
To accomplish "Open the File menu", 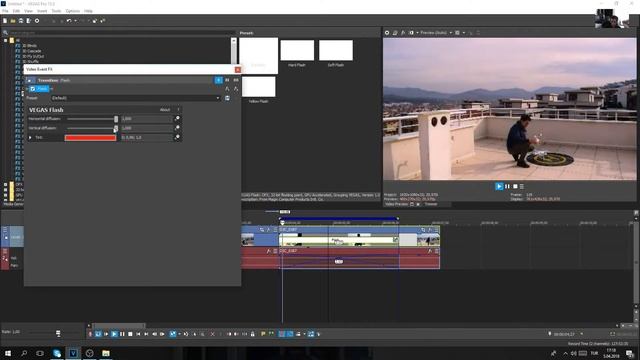I will [5, 11].
